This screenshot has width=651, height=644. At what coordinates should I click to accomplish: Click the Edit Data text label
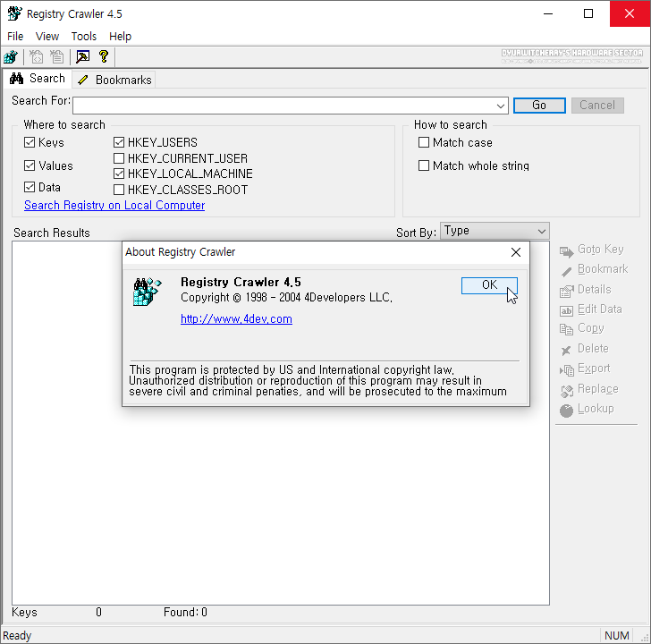599,309
